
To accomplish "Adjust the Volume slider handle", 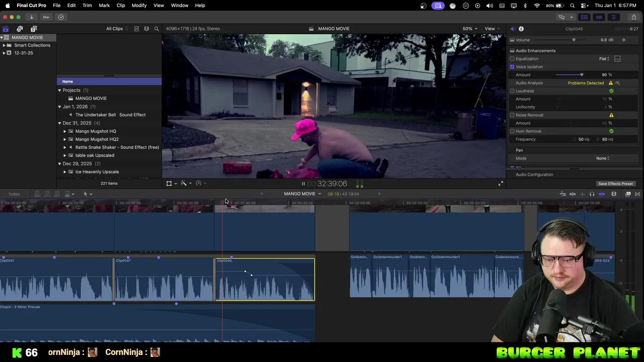I will pyautogui.click(x=574, y=40).
